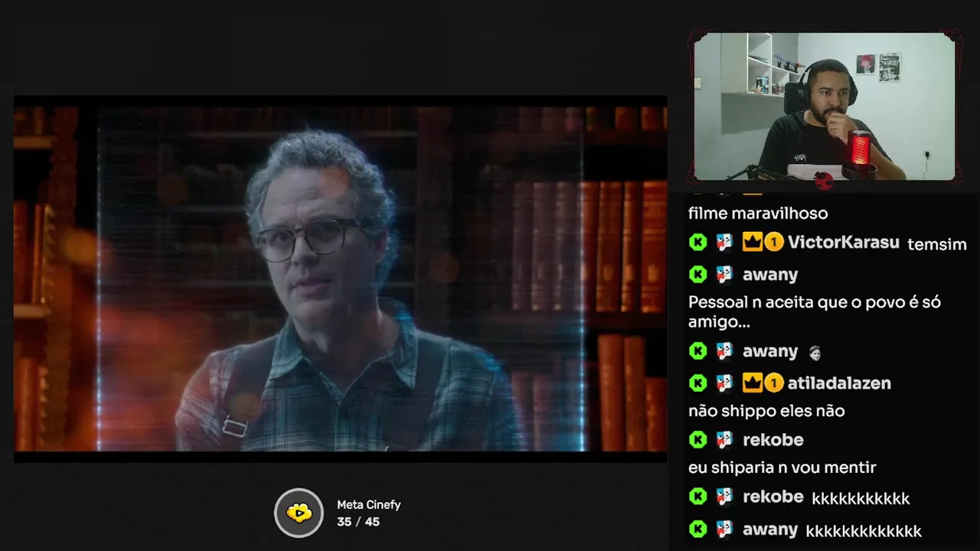Click the '35 / 45' goal progress counter
Viewport: 980px width, 551px height.
point(358,522)
